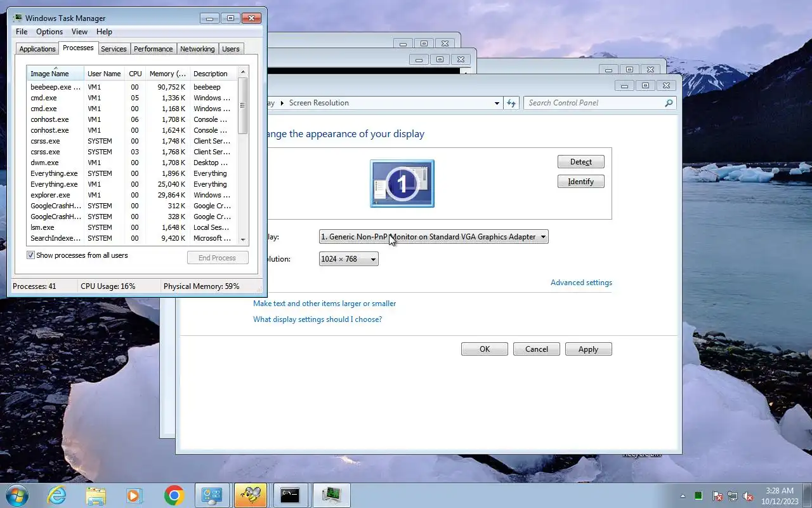Launch Internet Explorer from the taskbar
Screen dimensions: 812x508
point(57,495)
